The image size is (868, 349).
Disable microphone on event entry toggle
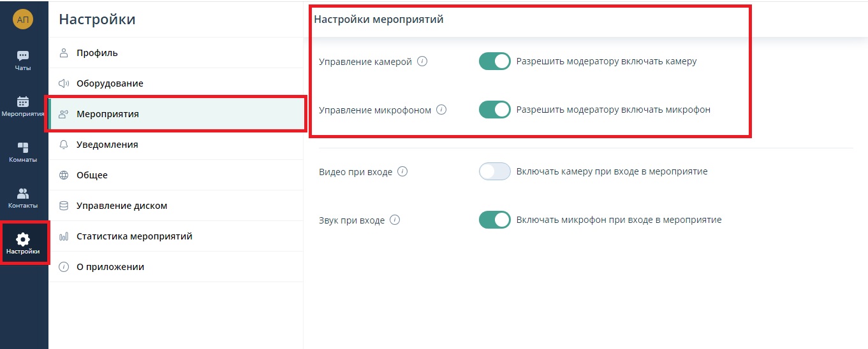coord(495,220)
